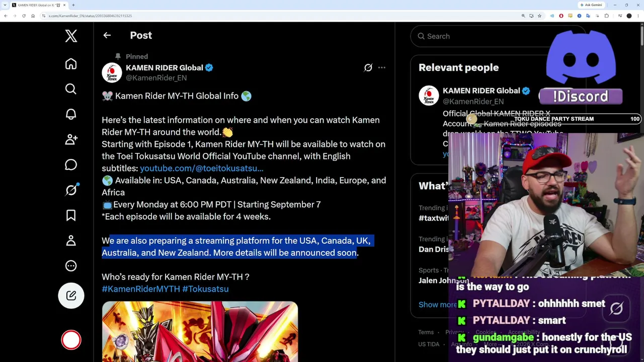
Task: Open the Follow people icon in sidebar
Action: pos(71,139)
